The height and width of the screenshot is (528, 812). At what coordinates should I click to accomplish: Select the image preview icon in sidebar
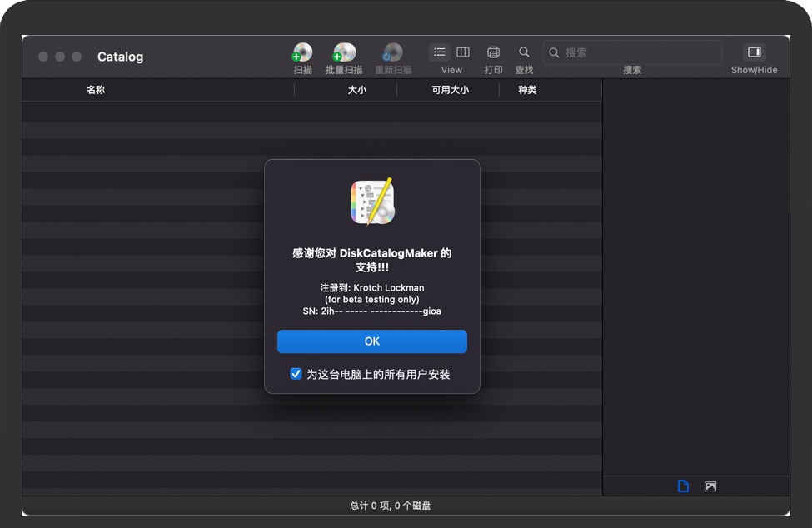click(710, 486)
